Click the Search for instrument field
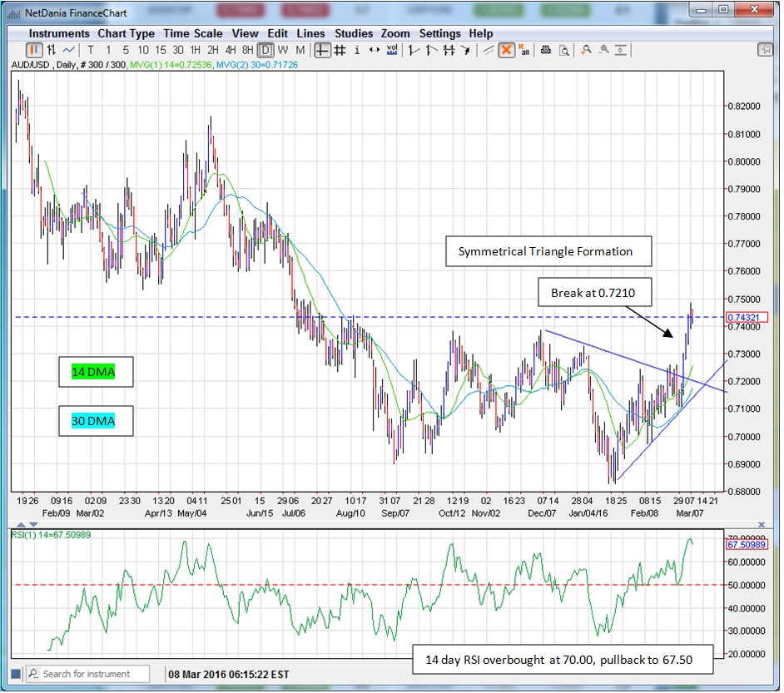The width and height of the screenshot is (784, 693). pyautogui.click(x=88, y=674)
